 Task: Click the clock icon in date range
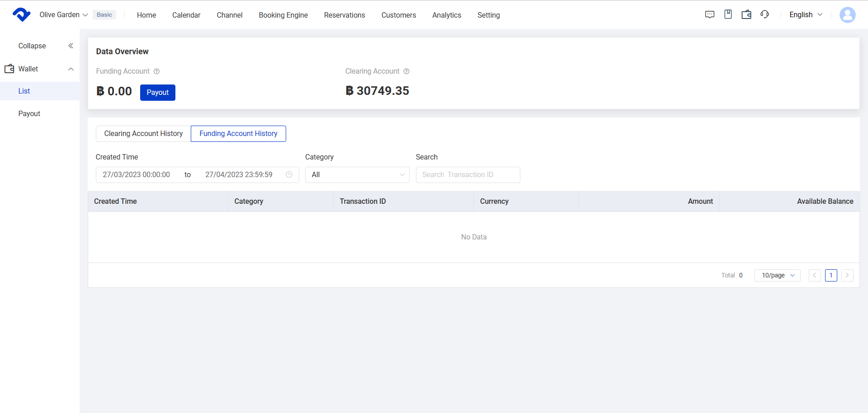click(289, 175)
